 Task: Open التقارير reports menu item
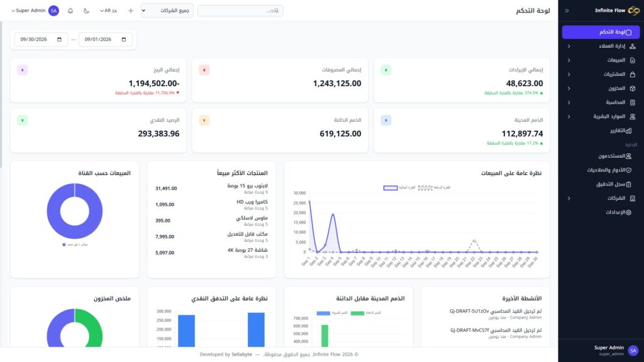pos(601,131)
